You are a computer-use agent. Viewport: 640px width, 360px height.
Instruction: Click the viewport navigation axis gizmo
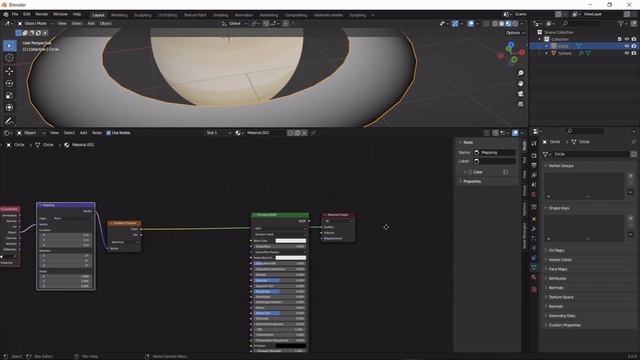tap(511, 53)
